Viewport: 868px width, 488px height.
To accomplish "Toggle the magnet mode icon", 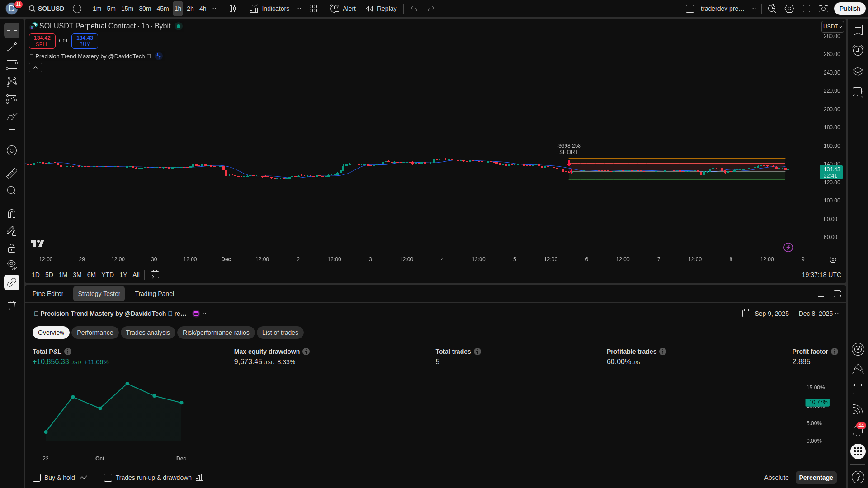I will [12, 214].
